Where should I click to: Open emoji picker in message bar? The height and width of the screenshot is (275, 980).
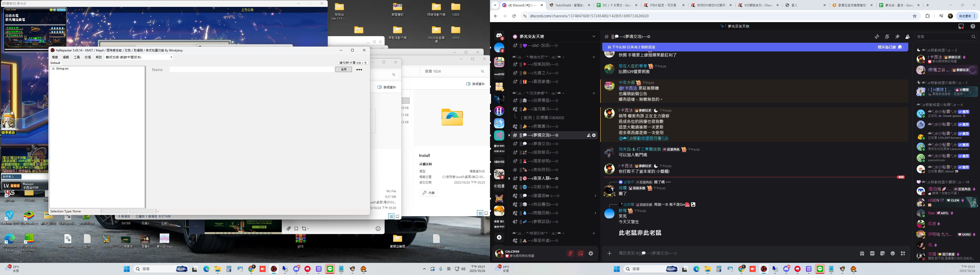click(892, 253)
